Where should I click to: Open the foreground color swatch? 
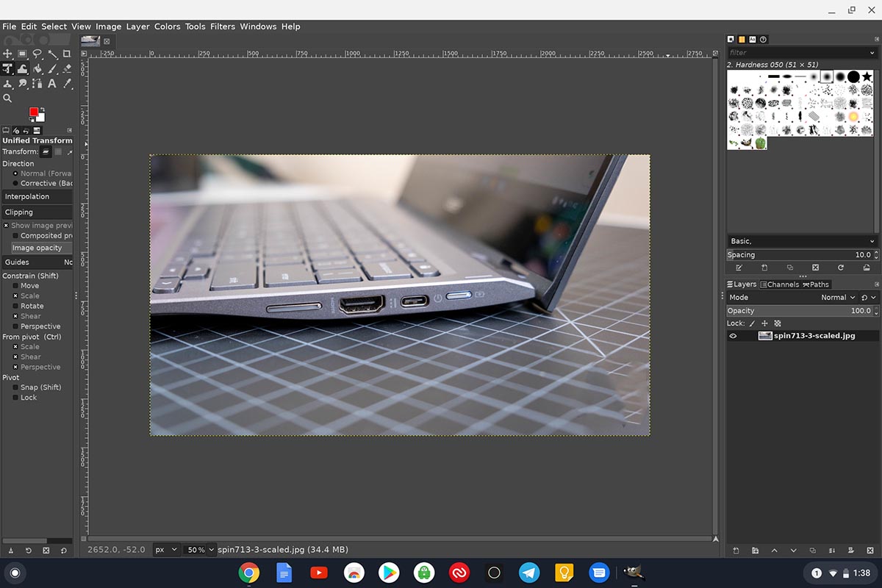(x=32, y=112)
